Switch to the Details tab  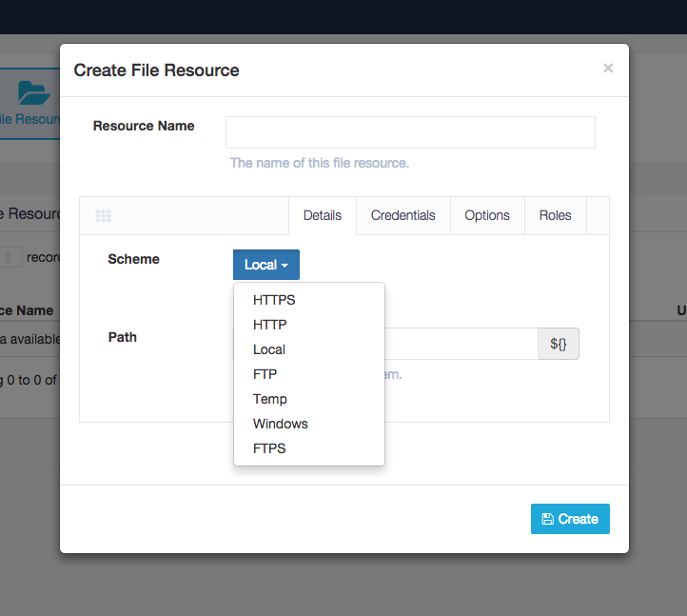323,215
